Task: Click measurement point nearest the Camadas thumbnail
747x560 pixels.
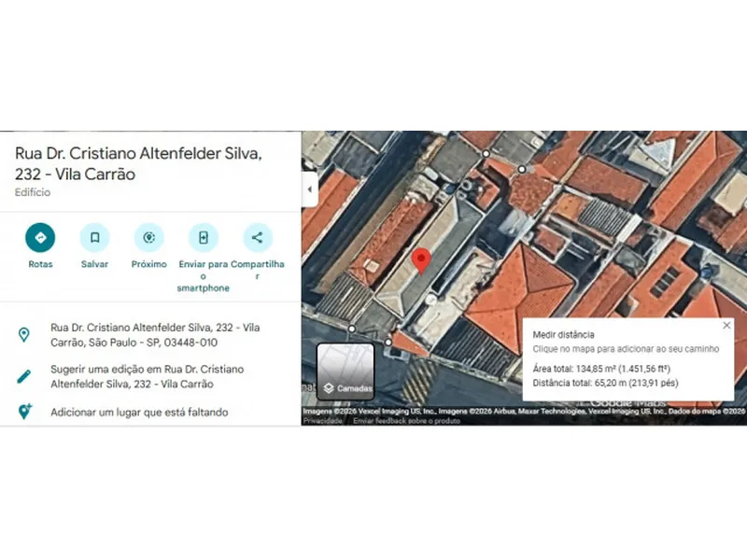Action: click(351, 329)
